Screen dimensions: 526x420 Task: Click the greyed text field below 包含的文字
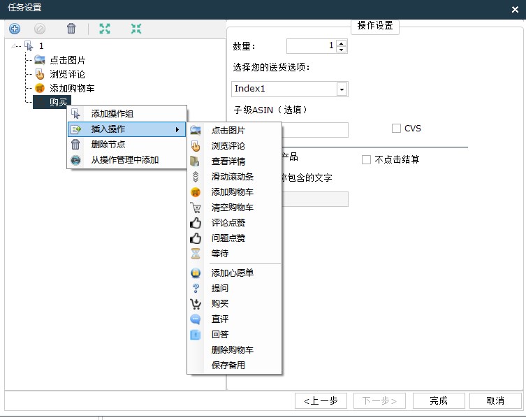(314, 199)
